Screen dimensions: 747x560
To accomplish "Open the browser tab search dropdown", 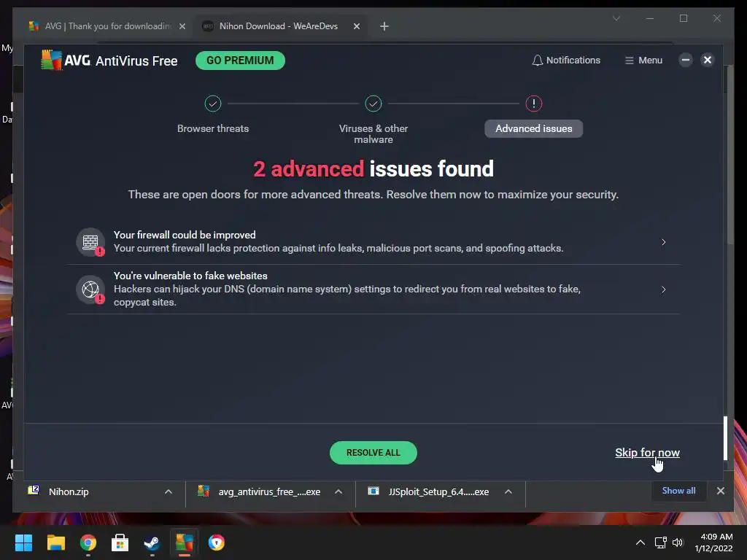I will (x=616, y=18).
